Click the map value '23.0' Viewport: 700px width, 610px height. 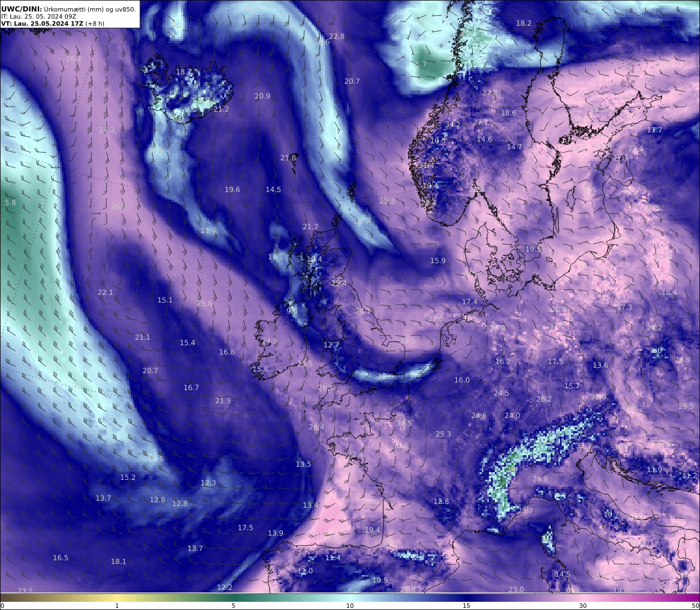click(x=516, y=589)
